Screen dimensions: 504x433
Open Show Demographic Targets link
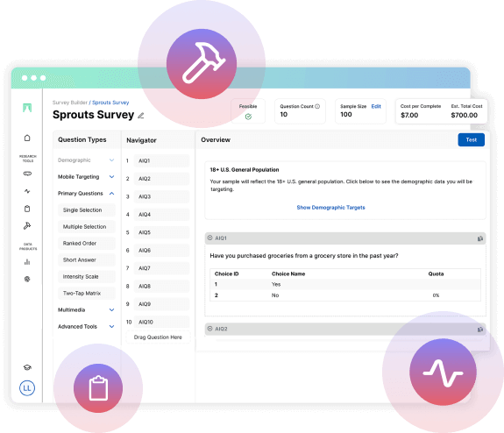tap(330, 208)
